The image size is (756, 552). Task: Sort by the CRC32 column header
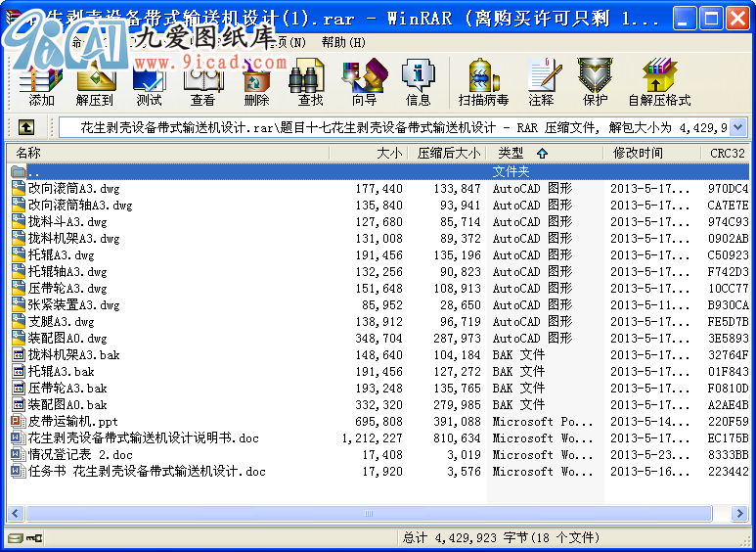click(726, 153)
